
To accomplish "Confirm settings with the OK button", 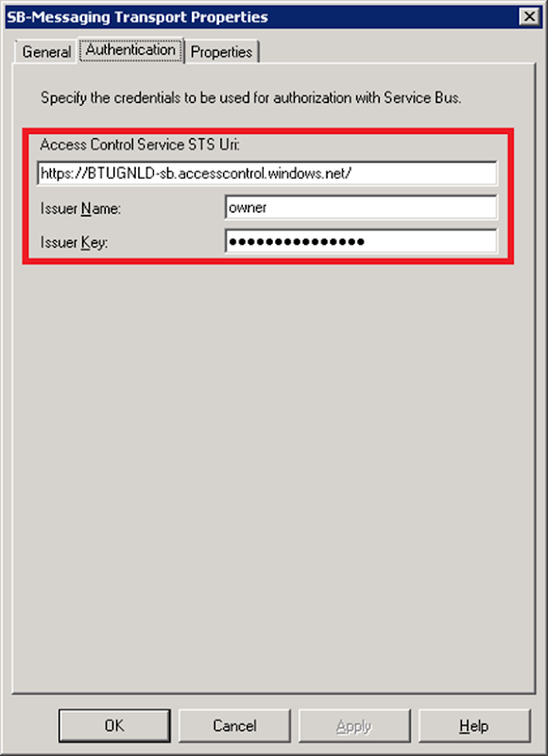I will (114, 726).
